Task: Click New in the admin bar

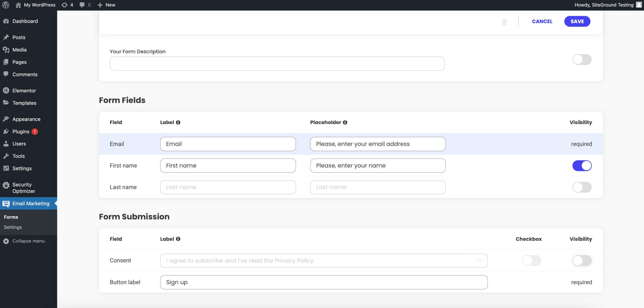Action: coord(110,5)
